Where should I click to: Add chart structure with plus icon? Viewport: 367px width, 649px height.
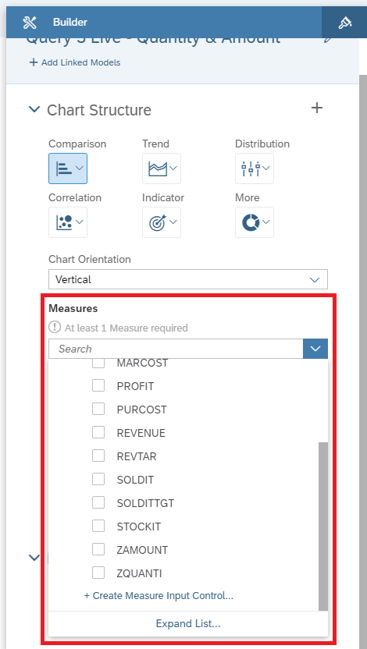click(x=317, y=108)
